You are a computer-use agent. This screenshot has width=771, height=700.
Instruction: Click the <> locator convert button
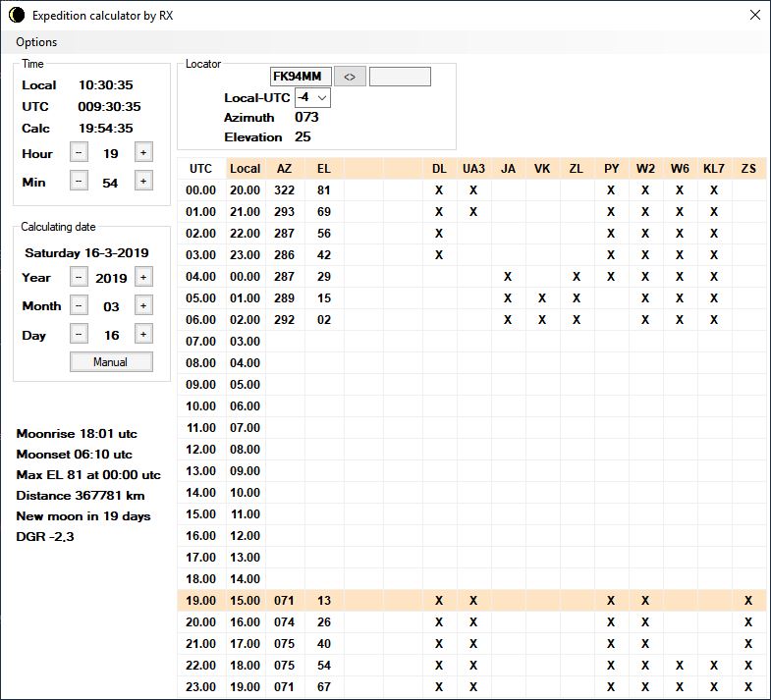point(349,77)
